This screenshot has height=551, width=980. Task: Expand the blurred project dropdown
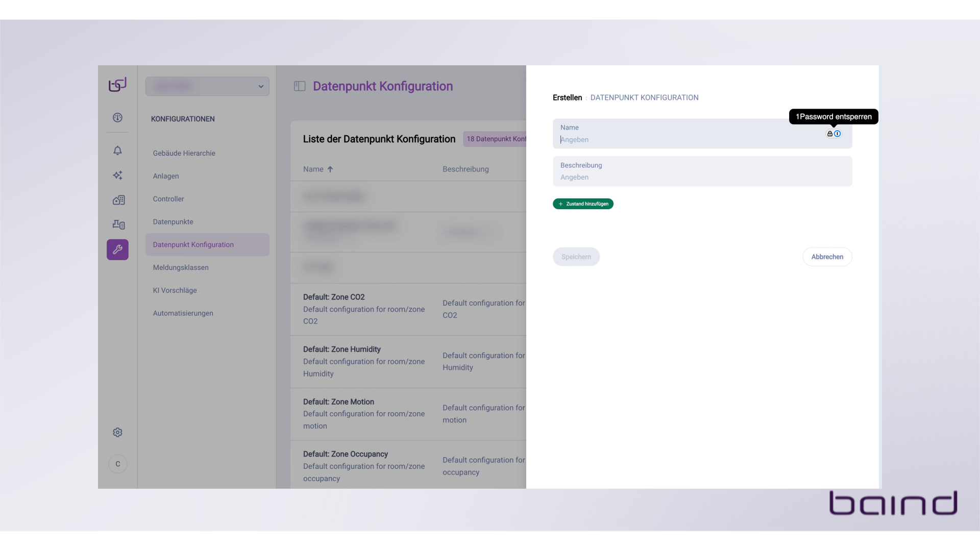click(x=207, y=86)
